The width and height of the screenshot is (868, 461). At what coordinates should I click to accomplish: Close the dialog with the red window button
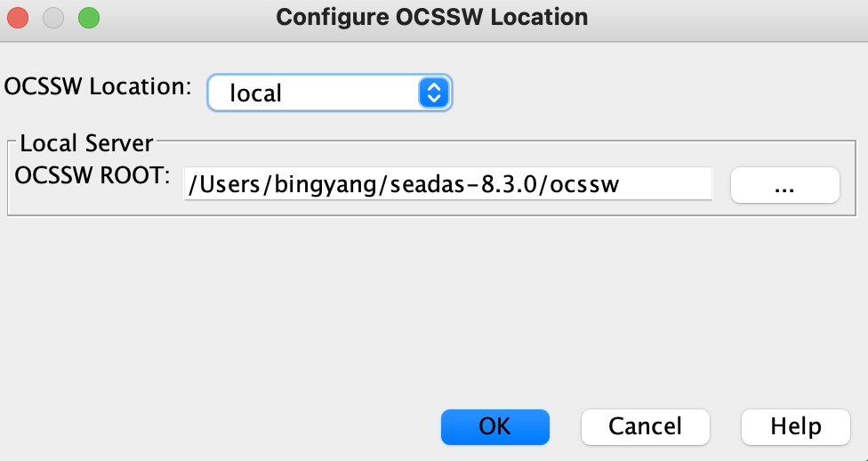18,18
